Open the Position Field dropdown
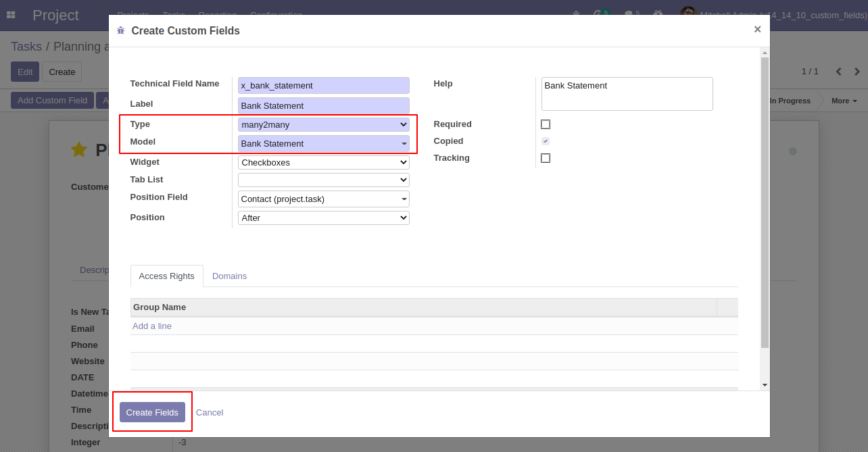Viewport: 868px width, 452px height. [x=324, y=199]
